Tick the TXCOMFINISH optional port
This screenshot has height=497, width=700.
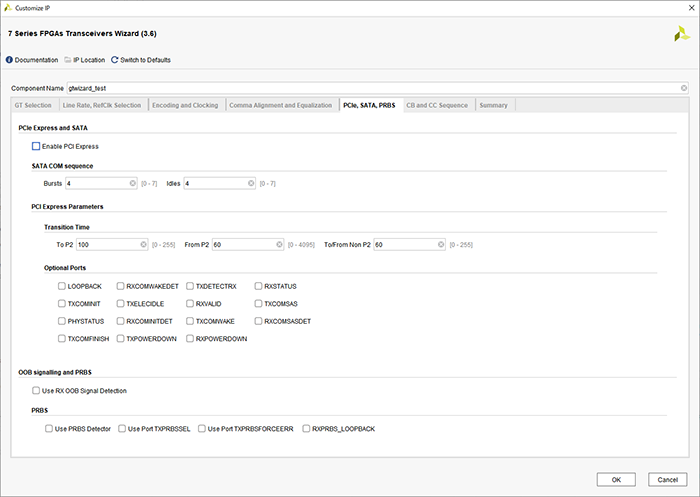point(62,339)
